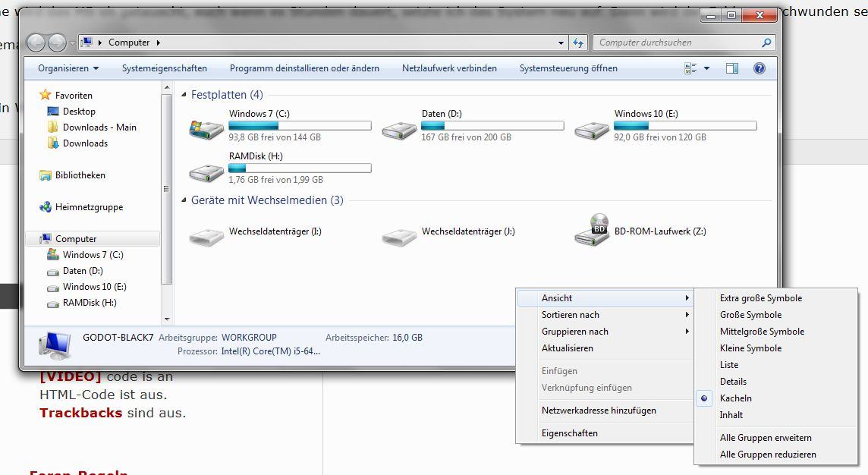Click the Bibliotheken icon

(x=46, y=175)
